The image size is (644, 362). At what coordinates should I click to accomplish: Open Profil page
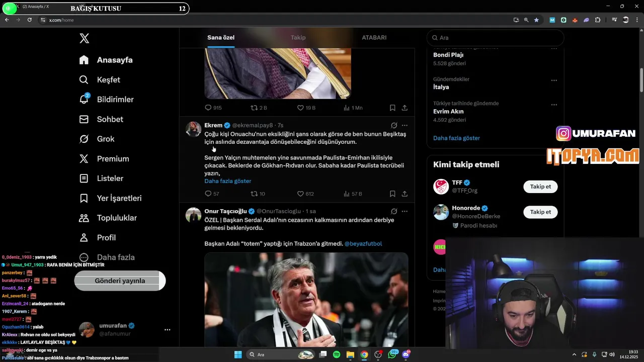(x=98, y=237)
